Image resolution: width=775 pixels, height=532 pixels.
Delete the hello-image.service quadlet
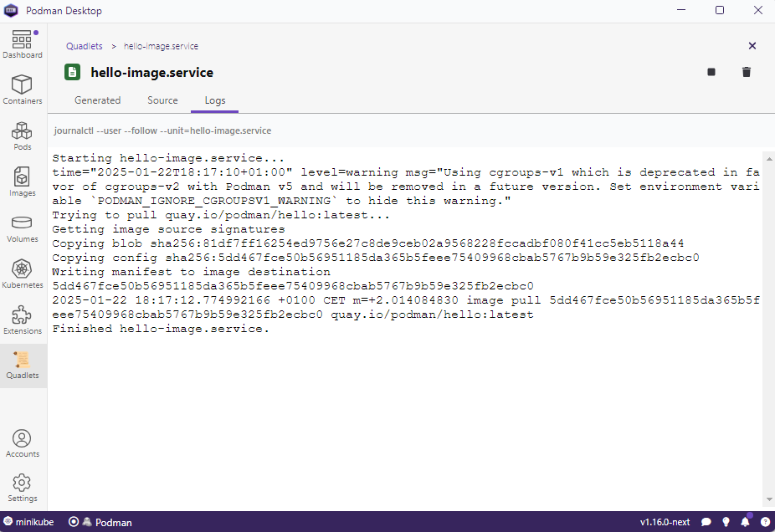747,73
